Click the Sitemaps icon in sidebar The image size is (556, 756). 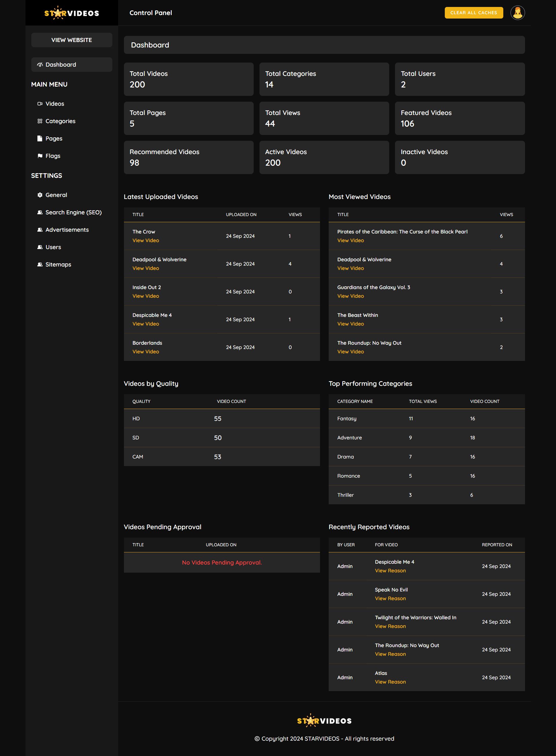(x=40, y=264)
